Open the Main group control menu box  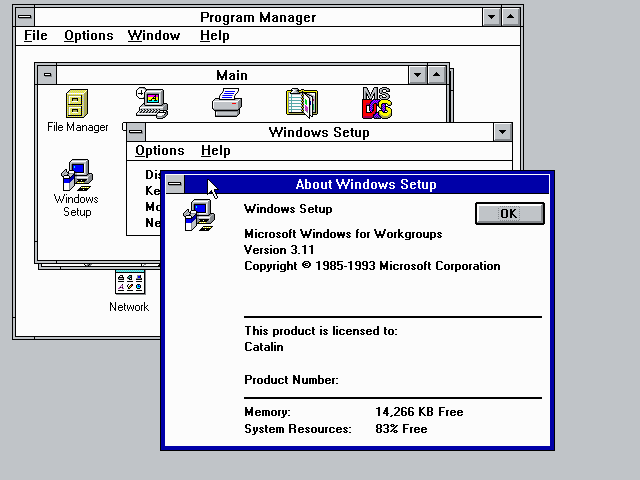pos(47,75)
